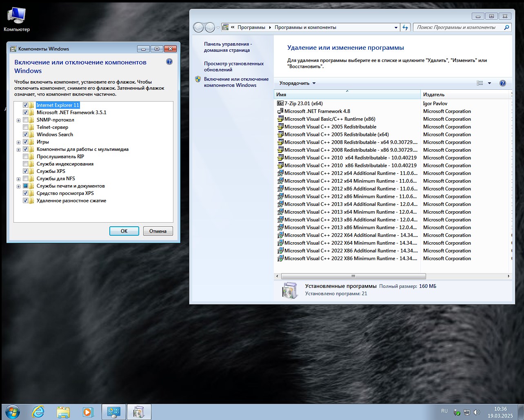Enable the Прослушиватель RIP checkbox
Viewport: 524px width, 420px height.
[x=26, y=157]
